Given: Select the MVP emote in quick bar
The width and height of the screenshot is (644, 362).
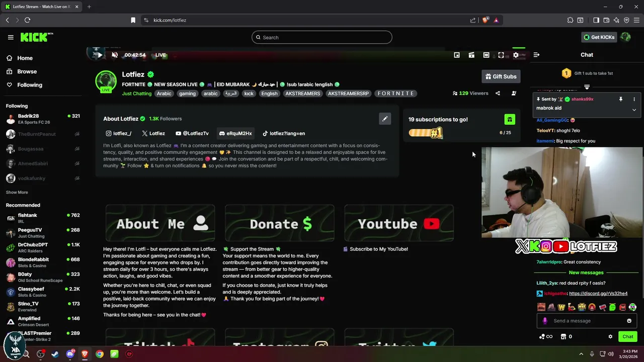Looking at the screenshot, I should [x=582, y=307].
